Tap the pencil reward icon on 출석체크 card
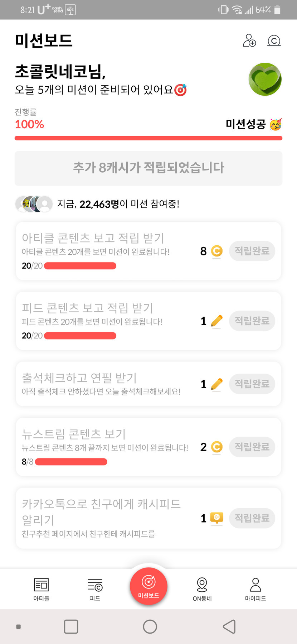Viewport: 297px width, 644px height. [x=217, y=384]
